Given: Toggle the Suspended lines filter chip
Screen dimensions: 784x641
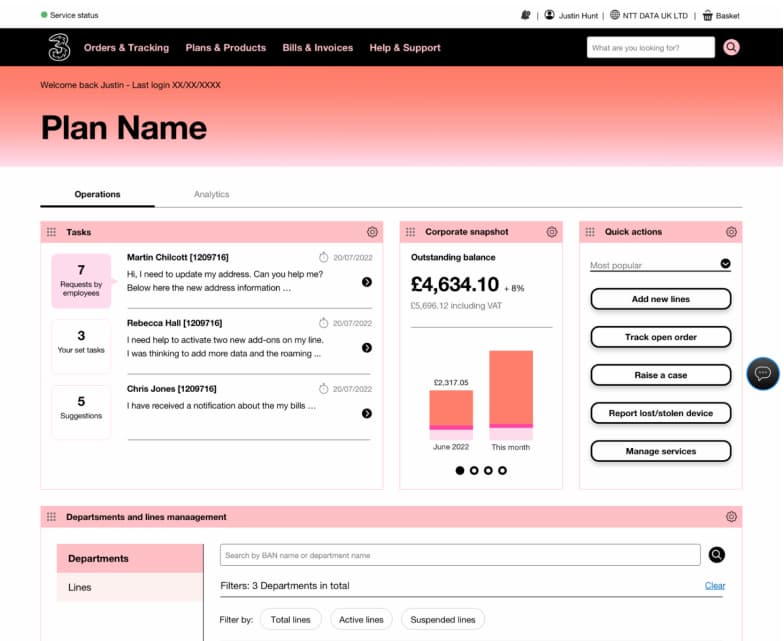Looking at the screenshot, I should [x=442, y=620].
